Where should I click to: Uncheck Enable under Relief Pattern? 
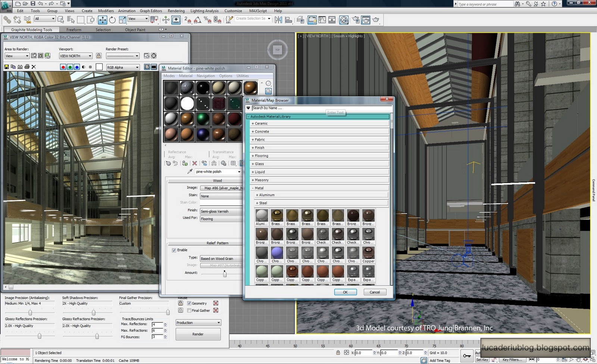[174, 250]
